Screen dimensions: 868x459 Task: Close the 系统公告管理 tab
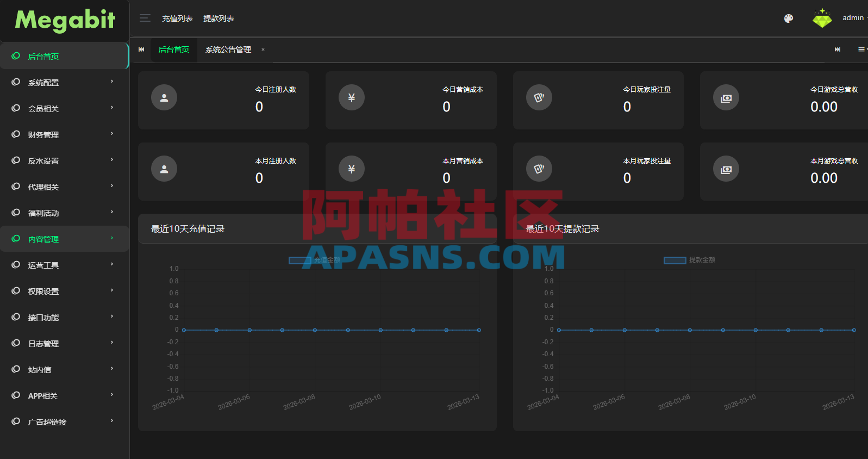click(263, 49)
